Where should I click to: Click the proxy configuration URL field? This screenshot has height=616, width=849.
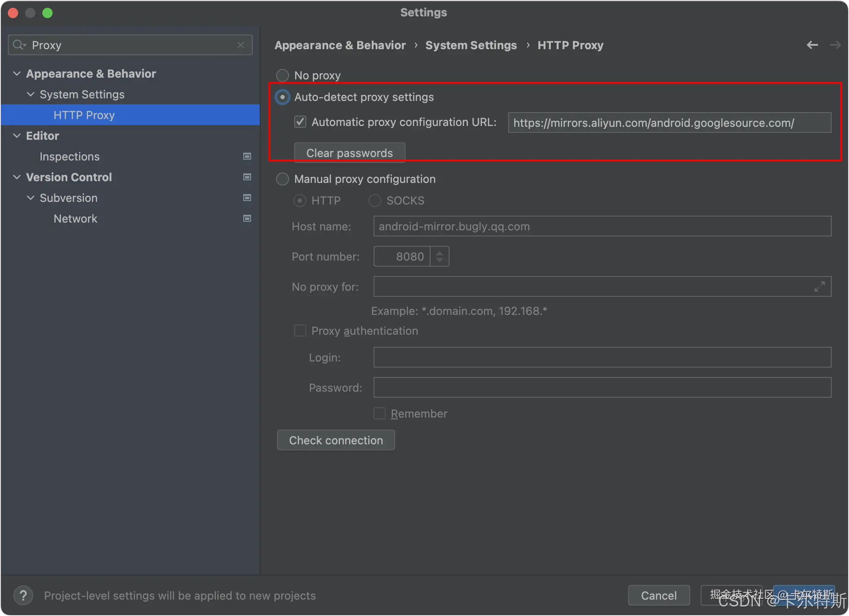pos(669,123)
